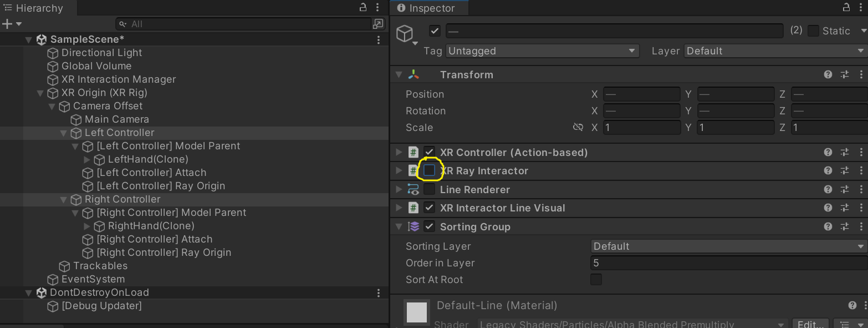Expand the RightHand(Clone) tree node
Image resolution: width=868 pixels, height=328 pixels.
(x=87, y=226)
